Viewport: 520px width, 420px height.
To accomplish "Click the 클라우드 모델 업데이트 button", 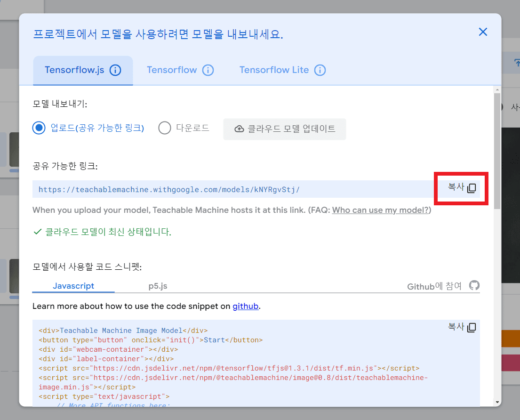I will (x=285, y=129).
